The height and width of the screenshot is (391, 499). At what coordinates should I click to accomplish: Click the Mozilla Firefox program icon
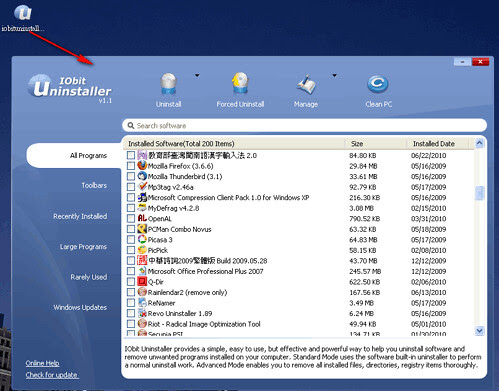click(142, 166)
